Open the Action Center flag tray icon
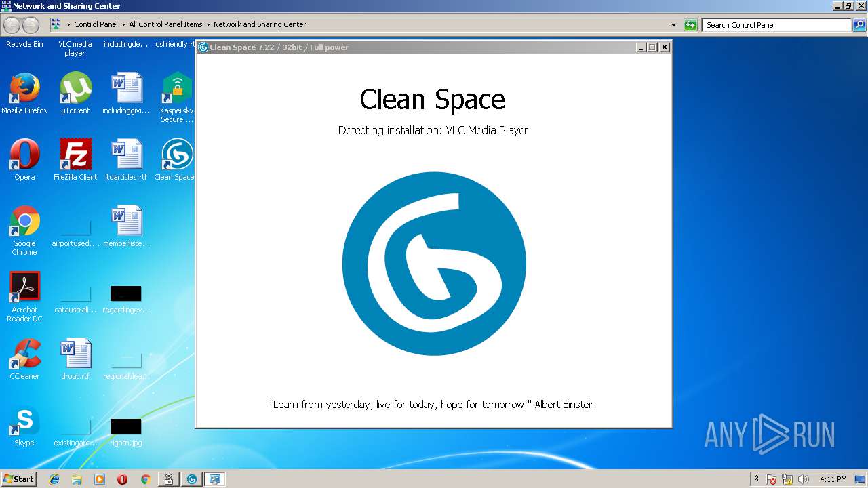868x488 pixels. coord(771,479)
